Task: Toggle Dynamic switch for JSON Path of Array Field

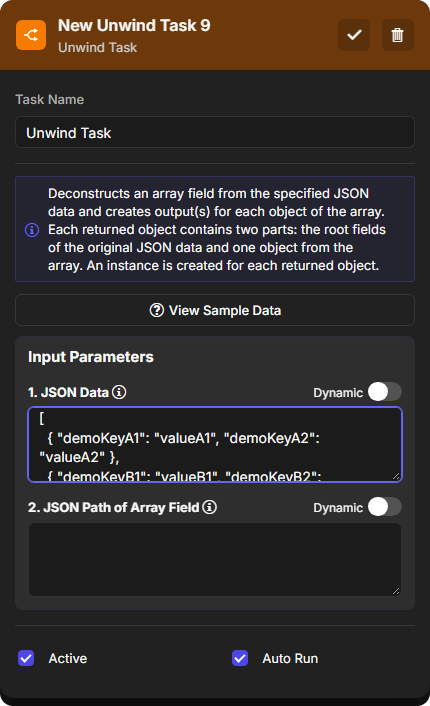Action: [385, 507]
